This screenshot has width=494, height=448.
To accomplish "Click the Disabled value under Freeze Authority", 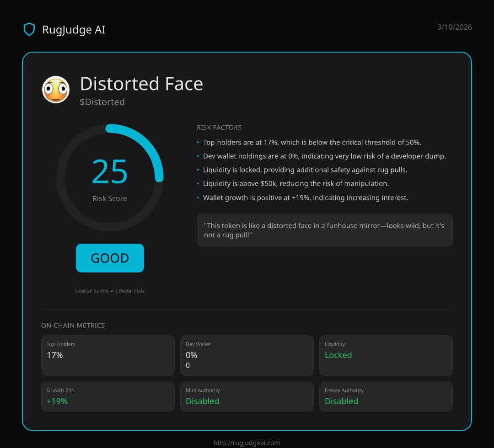I will click(x=341, y=401).
